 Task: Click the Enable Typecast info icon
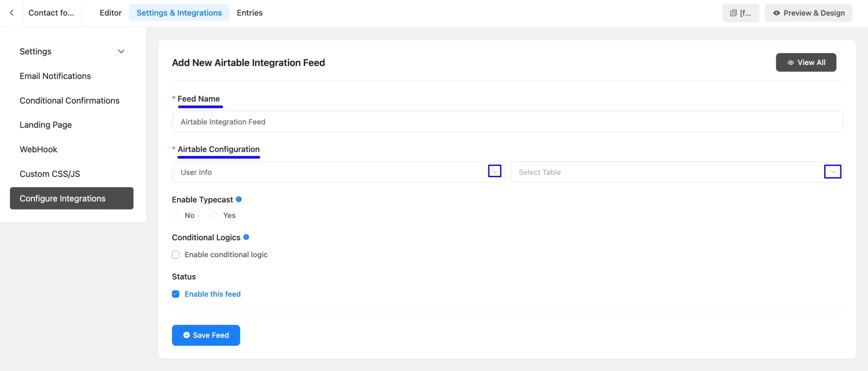point(239,199)
